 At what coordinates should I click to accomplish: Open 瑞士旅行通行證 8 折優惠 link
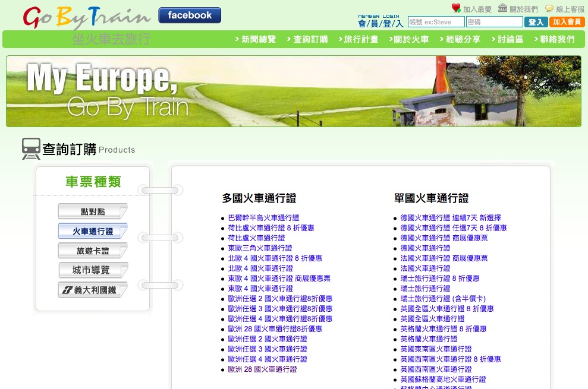pos(440,279)
